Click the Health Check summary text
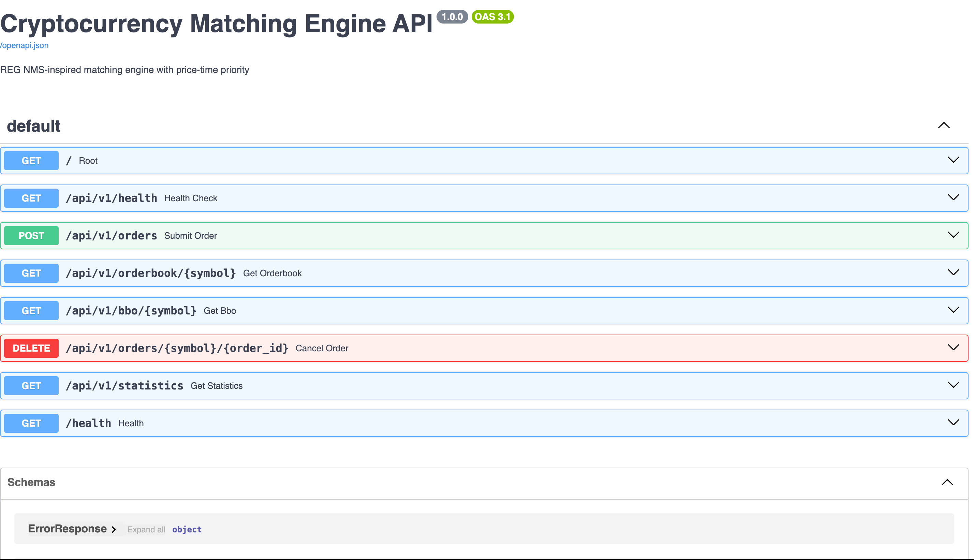Viewport: 974px width, 560px height. (191, 198)
